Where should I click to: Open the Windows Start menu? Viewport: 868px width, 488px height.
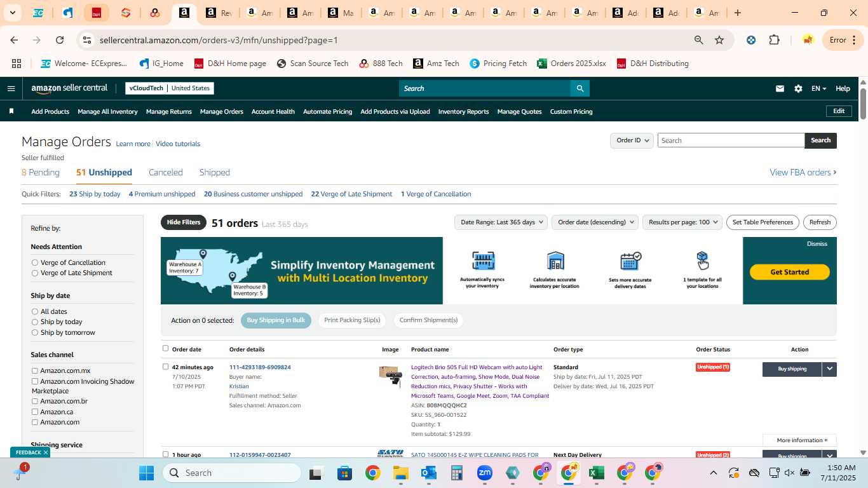coord(146,473)
